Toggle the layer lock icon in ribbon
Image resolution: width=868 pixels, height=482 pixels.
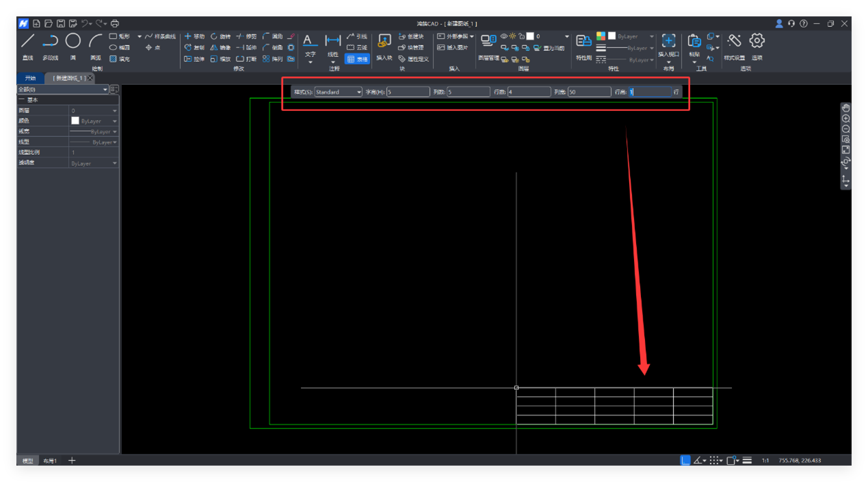click(521, 36)
